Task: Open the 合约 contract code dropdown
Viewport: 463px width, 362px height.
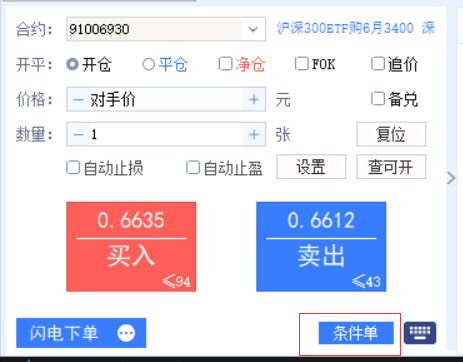Action: coord(253,29)
